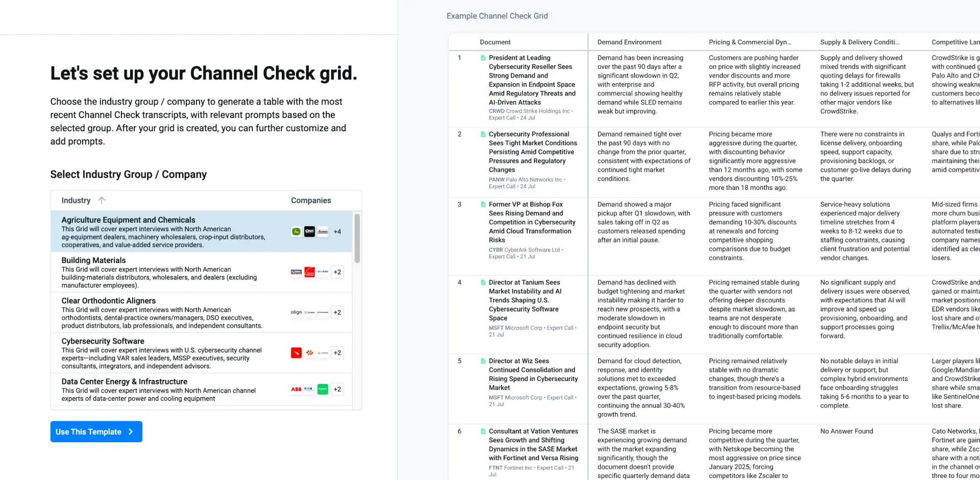
Task: Click the red CrowdStrike logo icon
Action: pyautogui.click(x=296, y=353)
